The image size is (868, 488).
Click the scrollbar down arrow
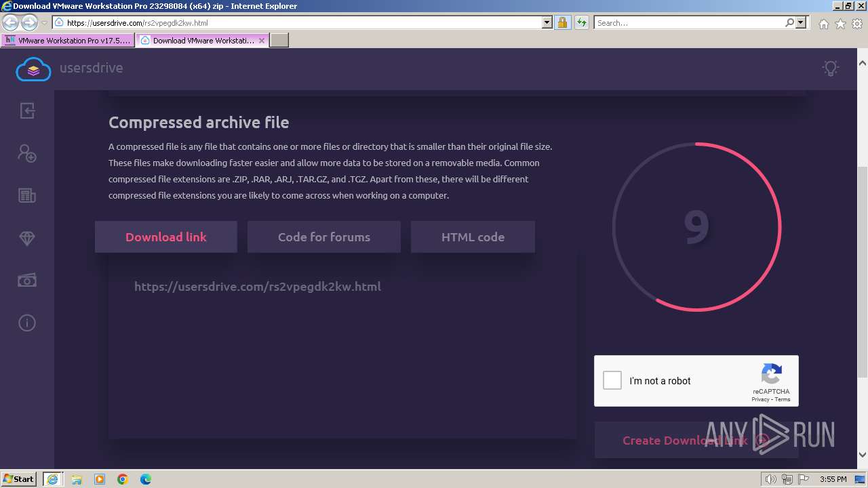click(862, 455)
